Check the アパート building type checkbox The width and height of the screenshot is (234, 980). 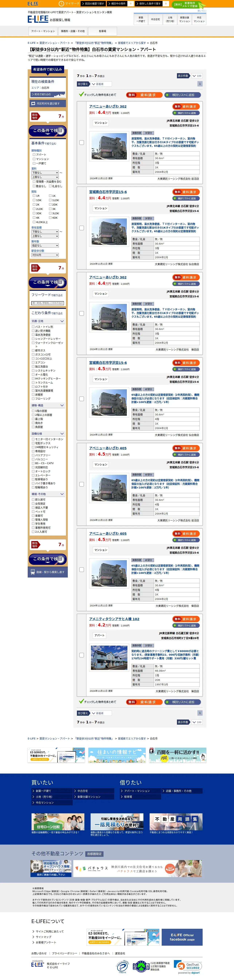point(34,154)
